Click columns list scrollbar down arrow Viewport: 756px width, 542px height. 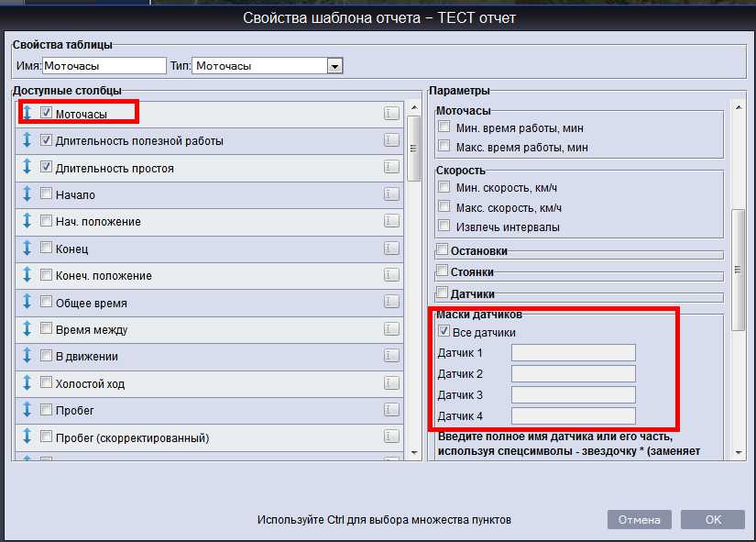click(x=414, y=453)
